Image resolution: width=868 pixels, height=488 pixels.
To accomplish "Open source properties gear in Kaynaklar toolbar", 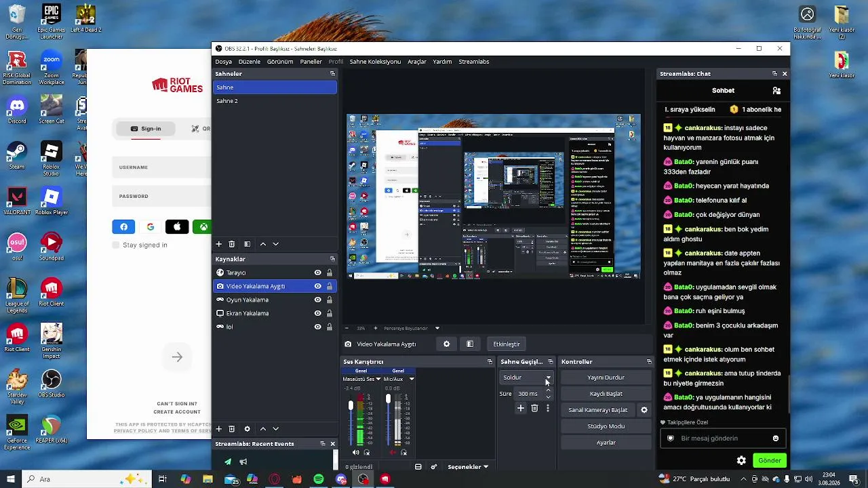I will tap(248, 429).
